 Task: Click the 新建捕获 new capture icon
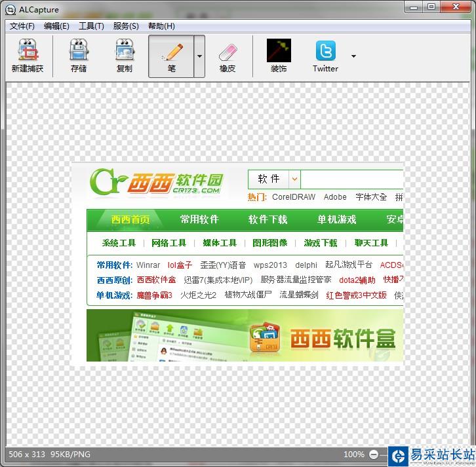[x=28, y=56]
